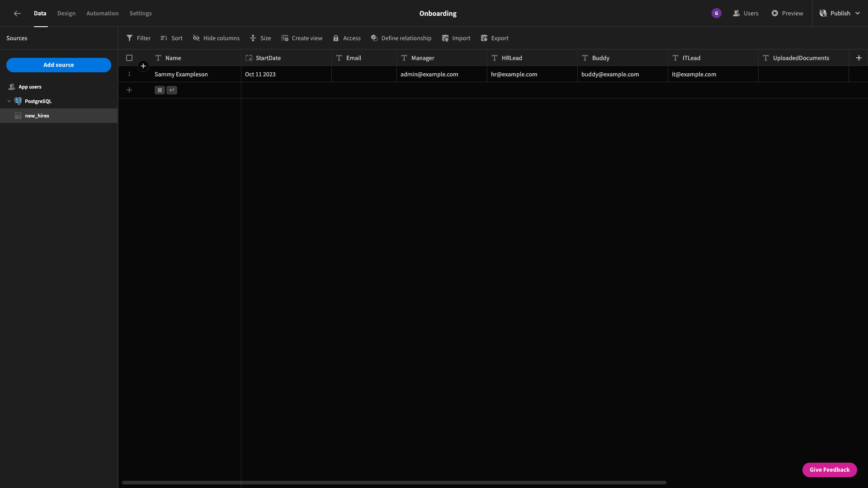Click Define relationship

[401, 38]
